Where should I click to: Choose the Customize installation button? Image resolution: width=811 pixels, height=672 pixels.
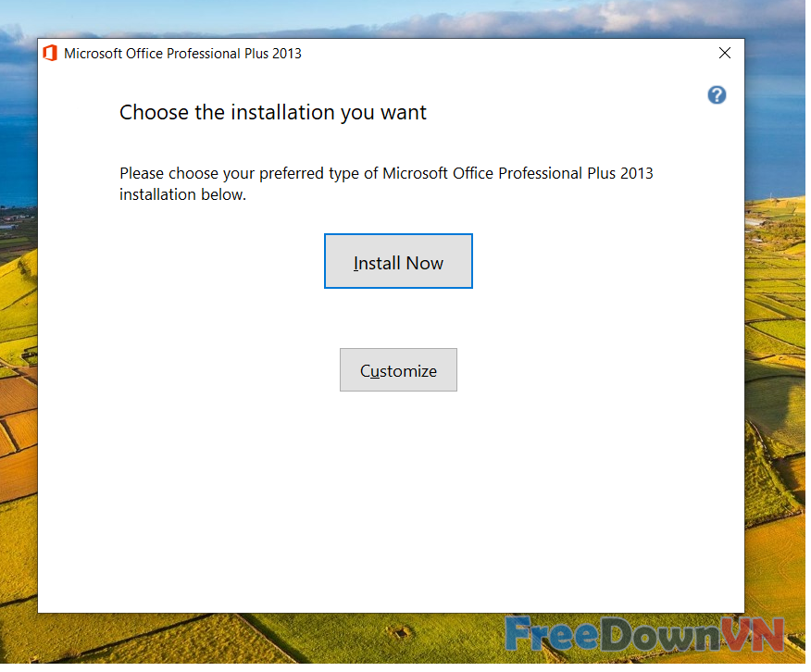398,370
